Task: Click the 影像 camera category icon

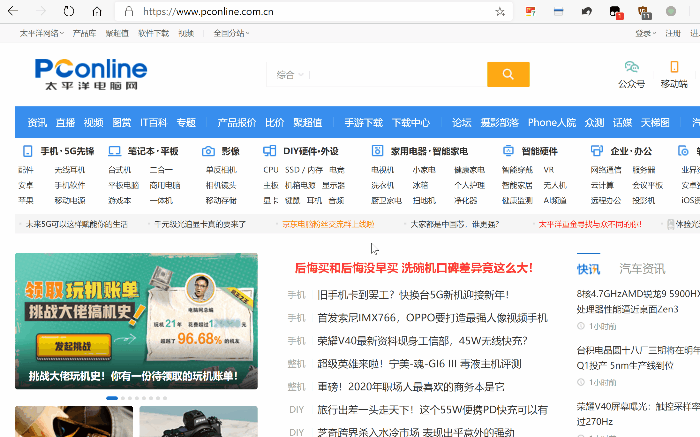Action: click(208, 151)
